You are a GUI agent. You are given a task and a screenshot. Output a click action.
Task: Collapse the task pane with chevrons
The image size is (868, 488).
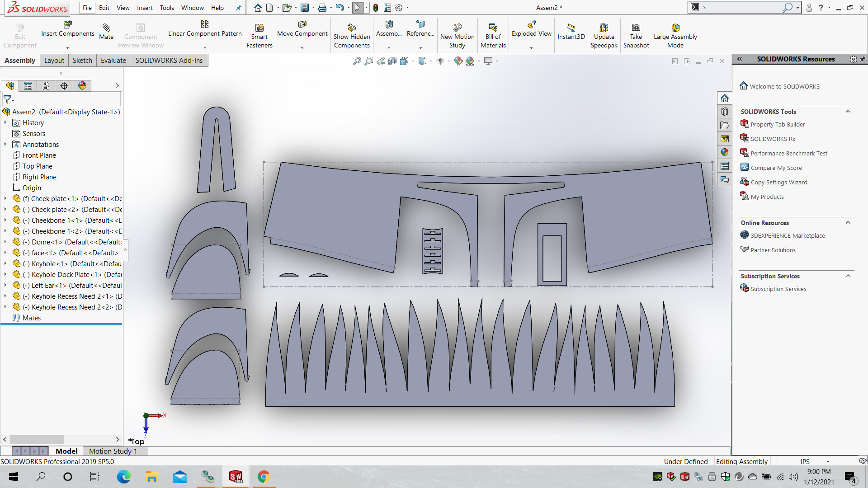point(740,59)
